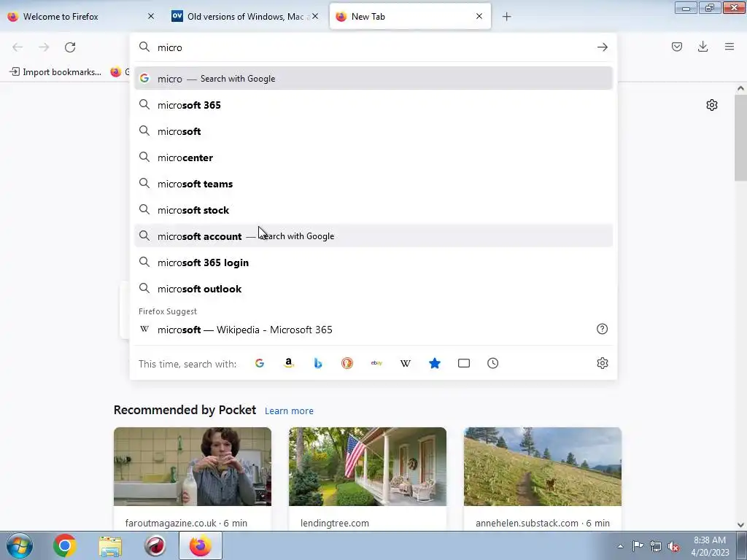Show hidden tray icons arrow
Viewport: 747px width, 560px height.
coord(620,546)
